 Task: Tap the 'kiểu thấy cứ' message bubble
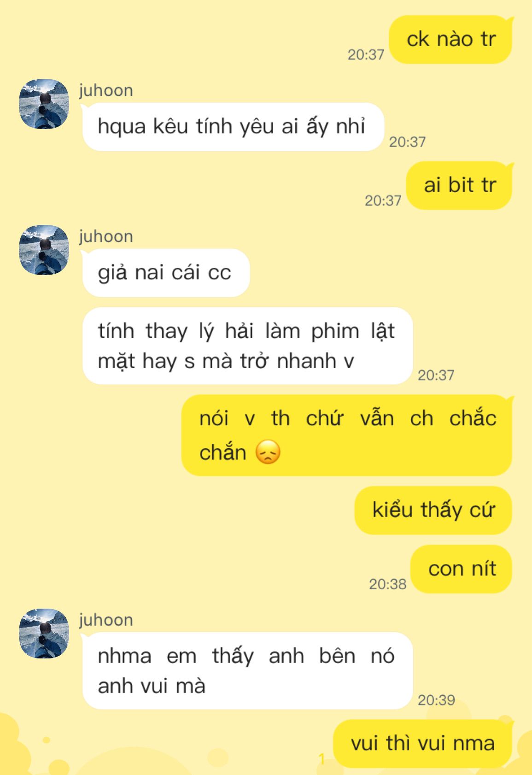click(433, 510)
